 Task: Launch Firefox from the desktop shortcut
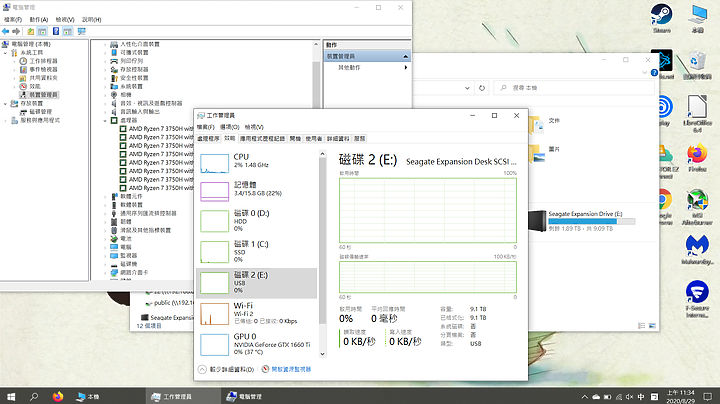(x=697, y=157)
